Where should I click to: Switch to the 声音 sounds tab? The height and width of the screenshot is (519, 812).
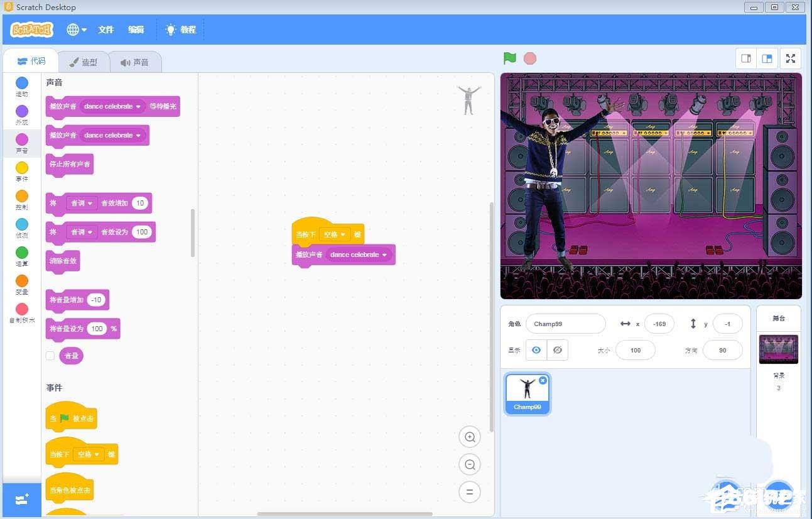(x=135, y=62)
